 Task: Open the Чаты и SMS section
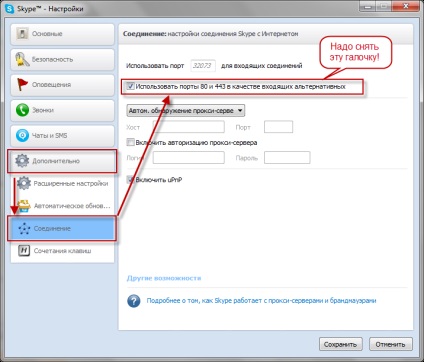pyautogui.click(x=62, y=136)
